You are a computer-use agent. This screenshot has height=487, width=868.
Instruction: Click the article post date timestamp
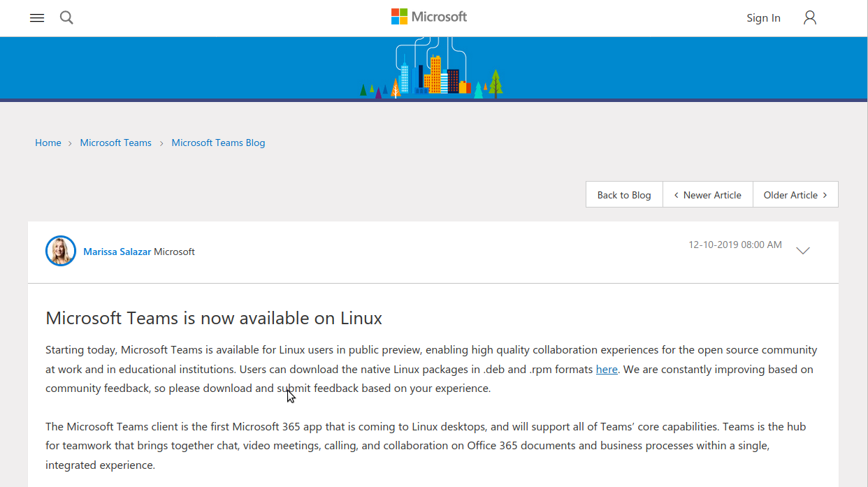[735, 245]
